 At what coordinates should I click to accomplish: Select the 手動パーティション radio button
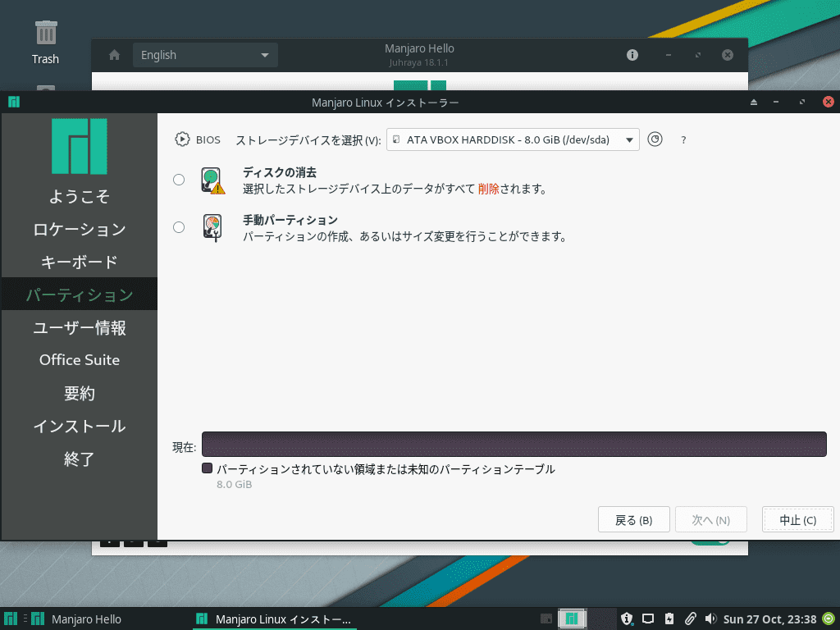(179, 227)
